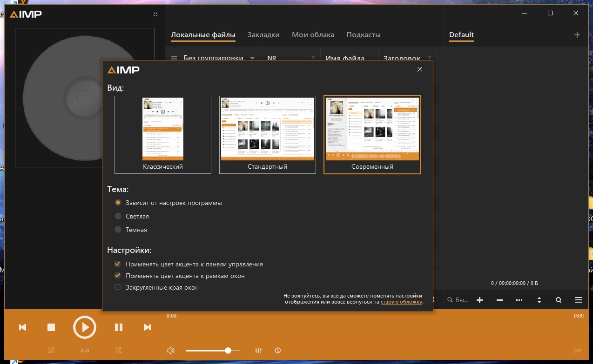Uncheck accent color for control panel
Screen dimensions: 593x364
118,264
